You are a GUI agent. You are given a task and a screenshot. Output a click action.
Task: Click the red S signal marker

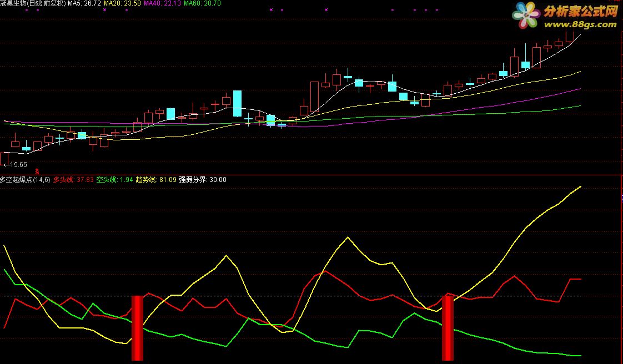(x=37, y=171)
